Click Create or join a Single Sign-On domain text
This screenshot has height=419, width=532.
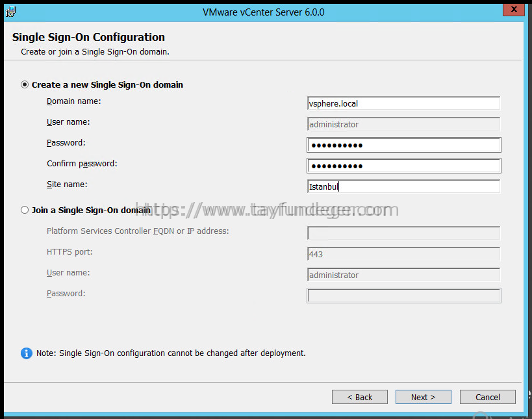pyautogui.click(x=95, y=52)
